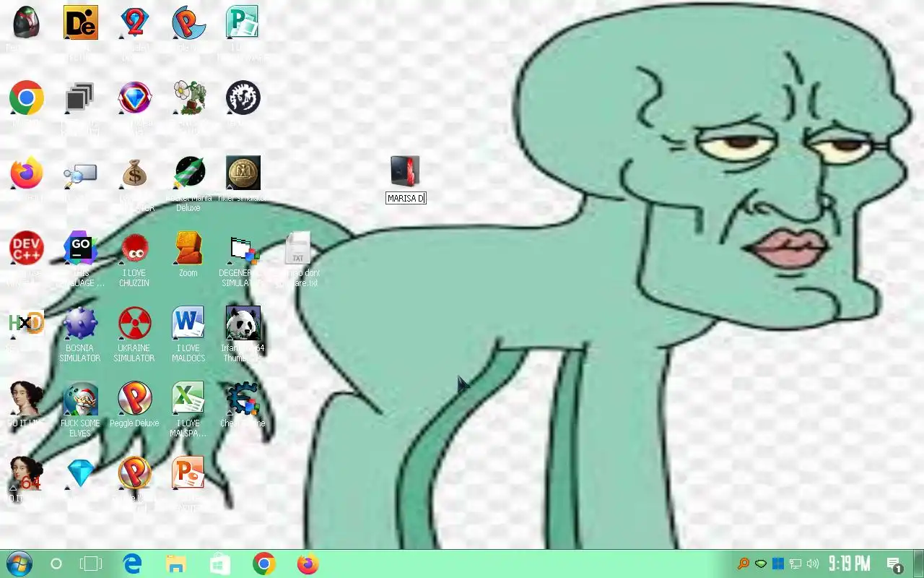Click the blue Windows logo tray icon
This screenshot has height=578, width=924.
point(778,564)
